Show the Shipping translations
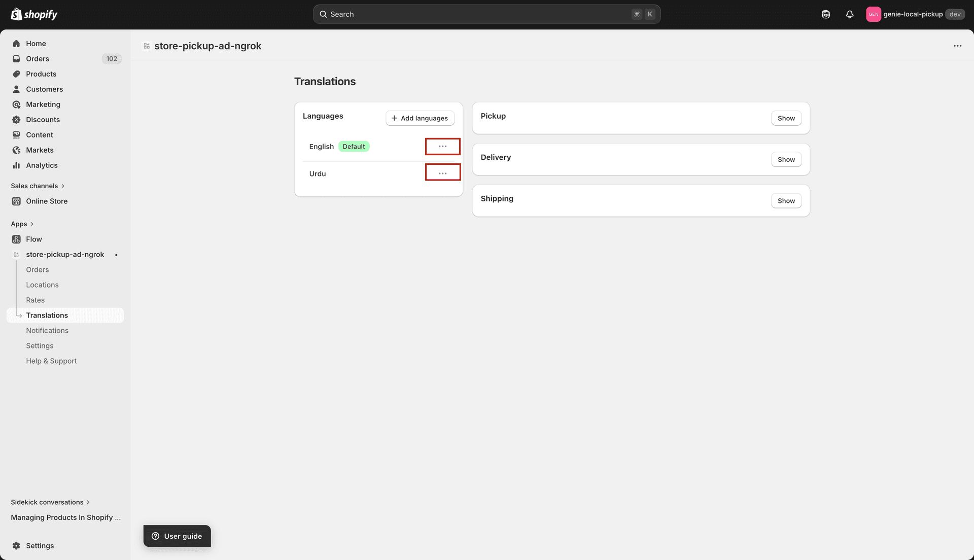Image resolution: width=974 pixels, height=560 pixels. (786, 200)
